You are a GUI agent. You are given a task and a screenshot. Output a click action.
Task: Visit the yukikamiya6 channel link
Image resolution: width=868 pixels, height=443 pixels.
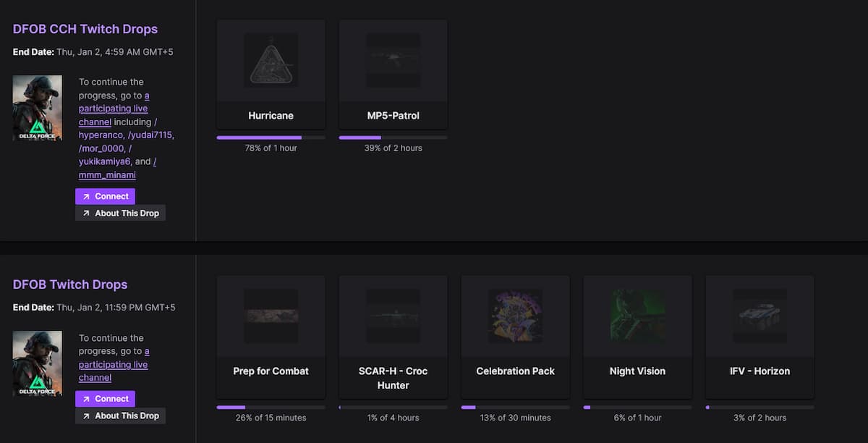(106, 161)
